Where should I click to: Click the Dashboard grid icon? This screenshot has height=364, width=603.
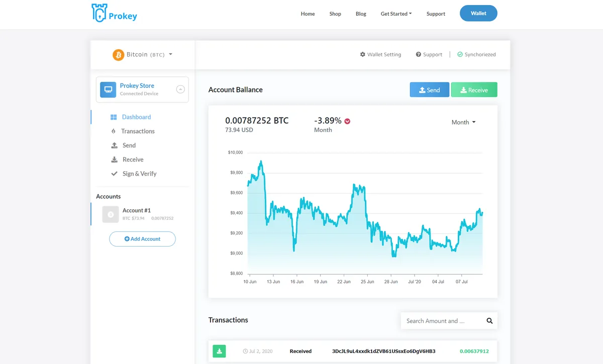pos(114,117)
